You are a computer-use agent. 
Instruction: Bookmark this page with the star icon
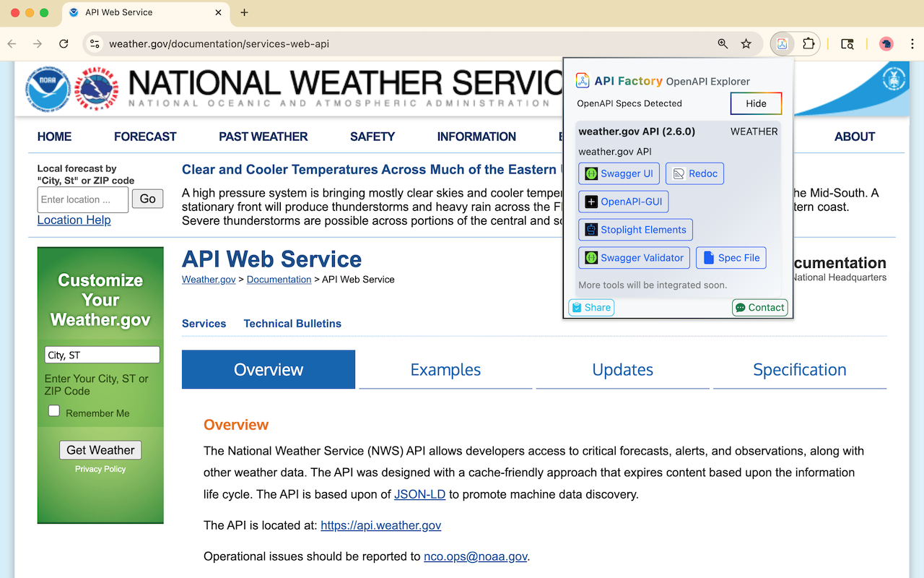point(746,44)
